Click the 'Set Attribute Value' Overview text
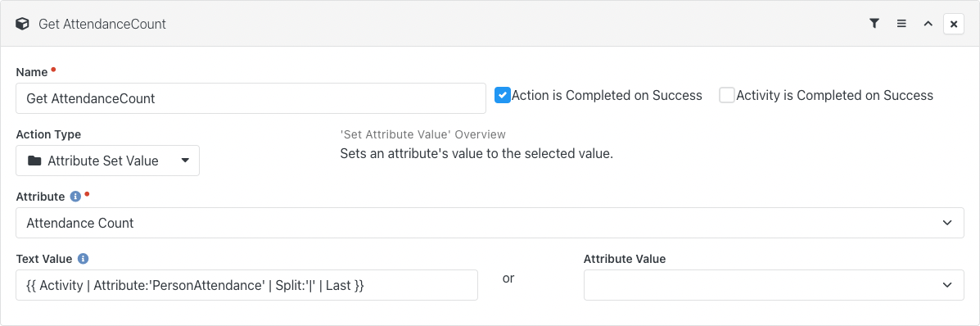This screenshot has height=326, width=980. (x=423, y=134)
